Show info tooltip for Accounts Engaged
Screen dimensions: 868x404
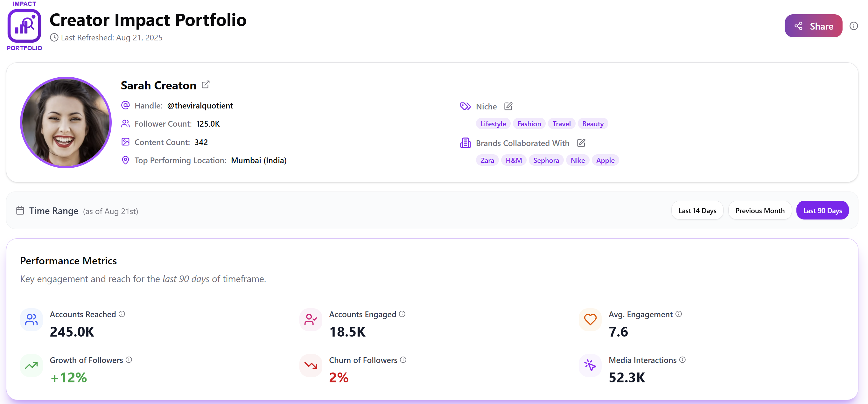click(402, 314)
